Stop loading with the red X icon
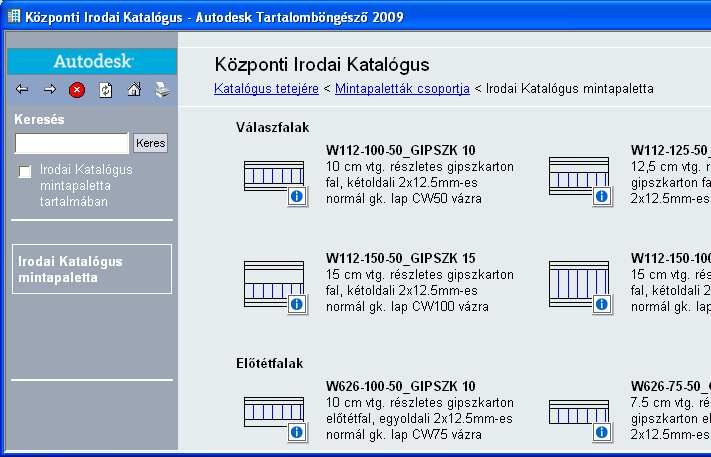Screen dimensions: 711x457 click(x=77, y=90)
